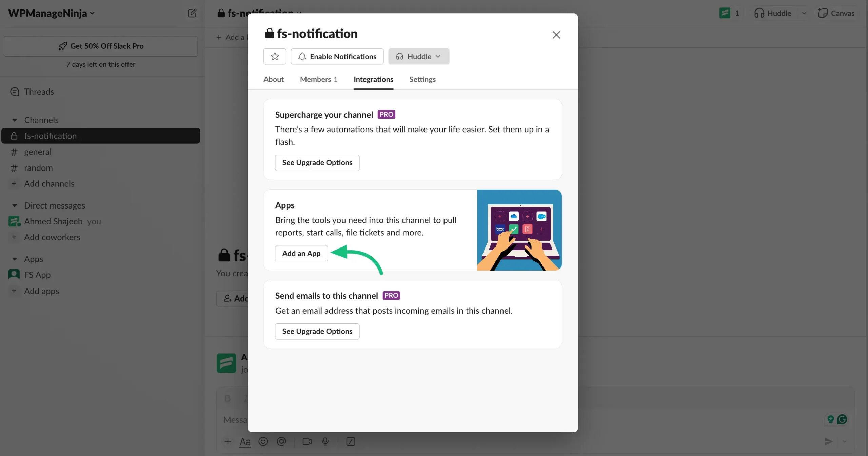The image size is (868, 456).
Task: Record an audio clip with microphone icon
Action: click(325, 441)
